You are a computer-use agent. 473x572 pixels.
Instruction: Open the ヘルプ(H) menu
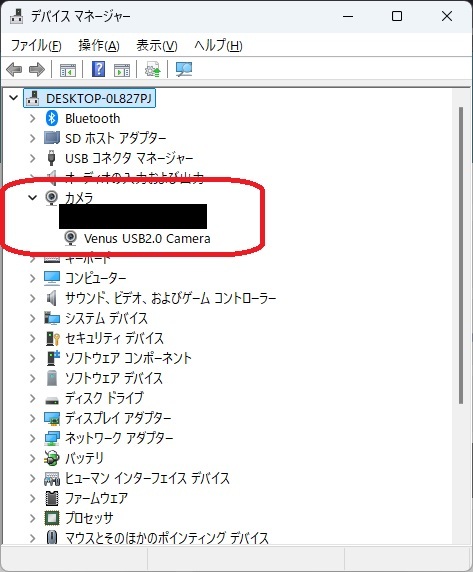point(218,46)
